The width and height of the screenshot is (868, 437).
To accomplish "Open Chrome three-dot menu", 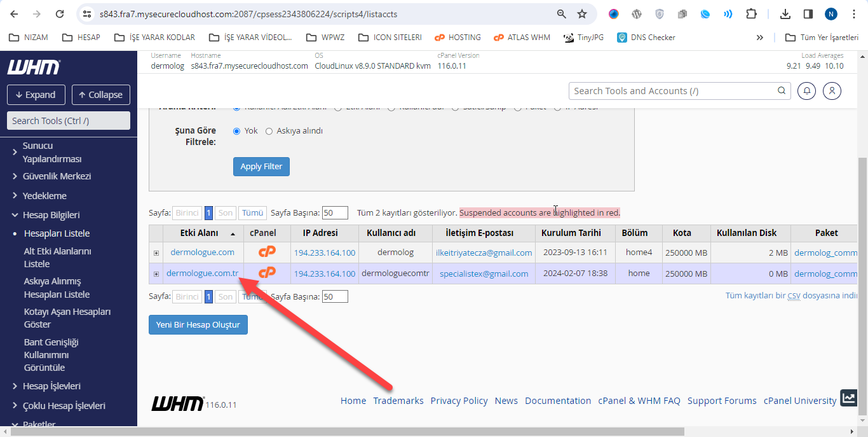I will [854, 14].
